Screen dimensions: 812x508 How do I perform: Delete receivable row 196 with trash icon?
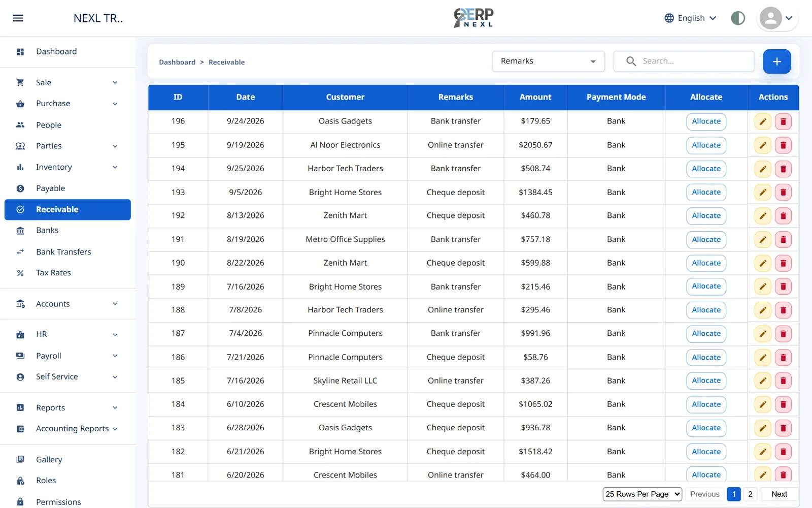click(x=783, y=122)
